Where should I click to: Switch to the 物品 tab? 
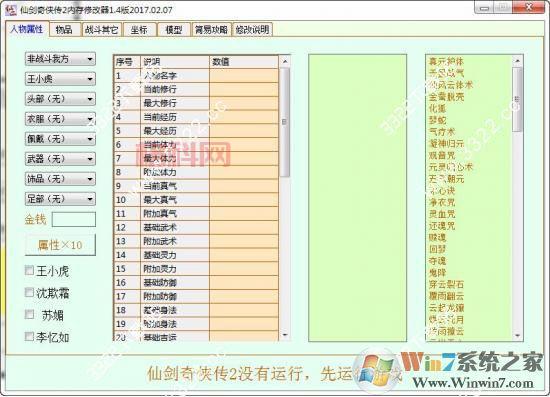coord(64,30)
